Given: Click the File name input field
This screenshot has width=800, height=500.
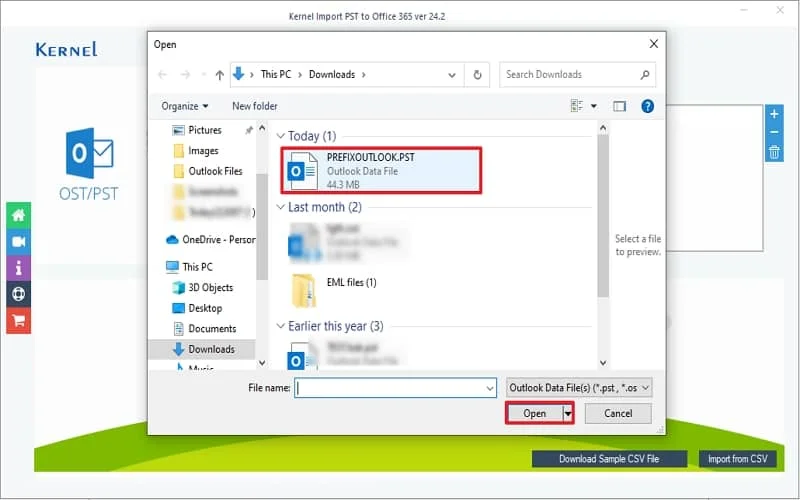Looking at the screenshot, I should (395, 388).
